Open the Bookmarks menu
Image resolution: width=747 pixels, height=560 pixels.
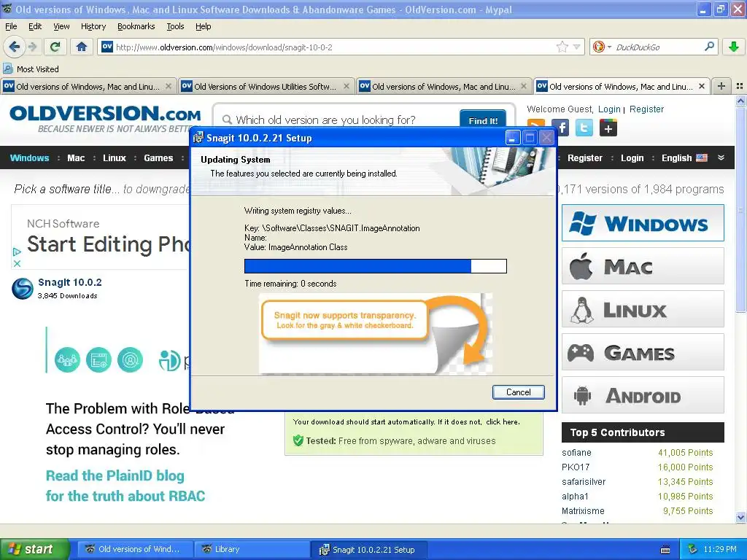(x=136, y=26)
